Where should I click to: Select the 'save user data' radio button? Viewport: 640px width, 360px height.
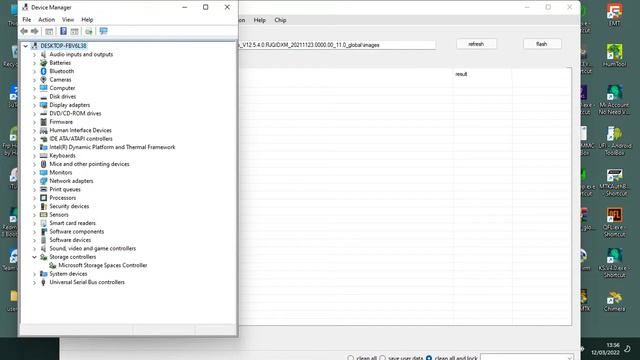click(x=382, y=358)
